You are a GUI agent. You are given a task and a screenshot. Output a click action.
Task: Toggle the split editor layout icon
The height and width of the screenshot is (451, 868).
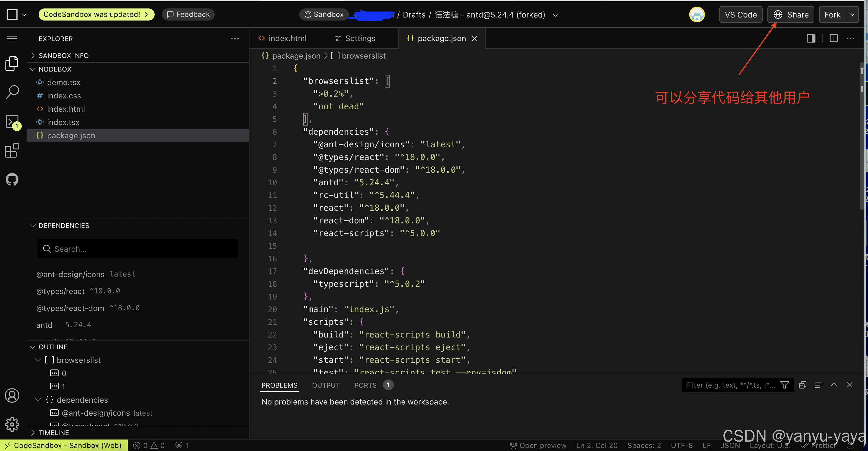[833, 38]
